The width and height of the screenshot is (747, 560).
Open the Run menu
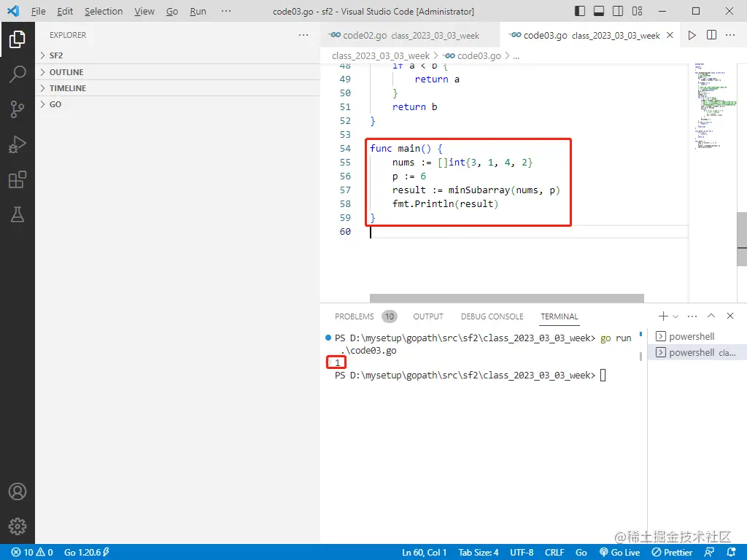(x=198, y=11)
